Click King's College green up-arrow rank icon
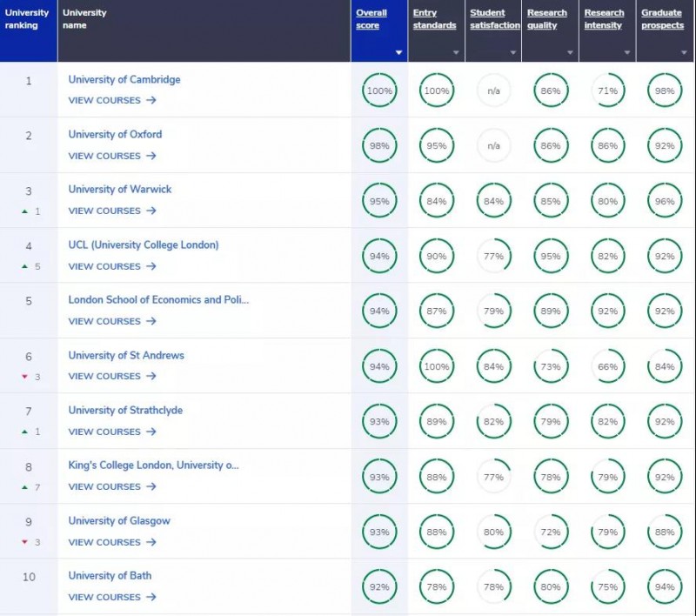This screenshot has width=696, height=616. pos(25,487)
